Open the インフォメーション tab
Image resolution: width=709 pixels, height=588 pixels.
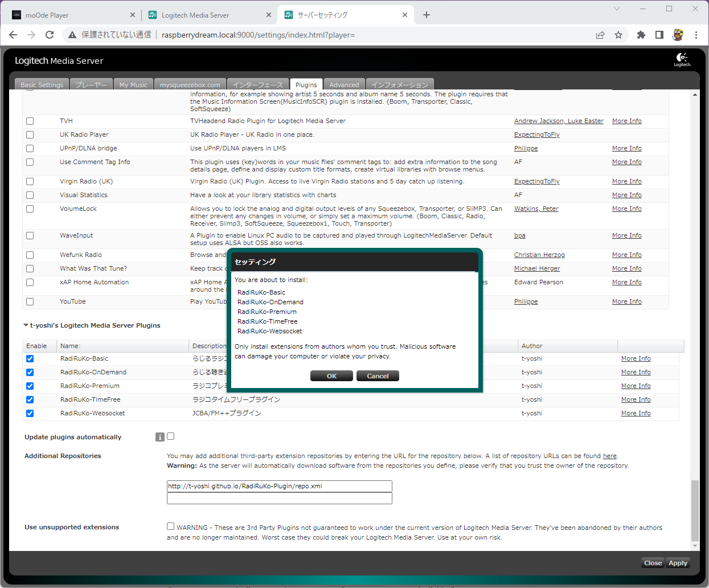pyautogui.click(x=400, y=84)
